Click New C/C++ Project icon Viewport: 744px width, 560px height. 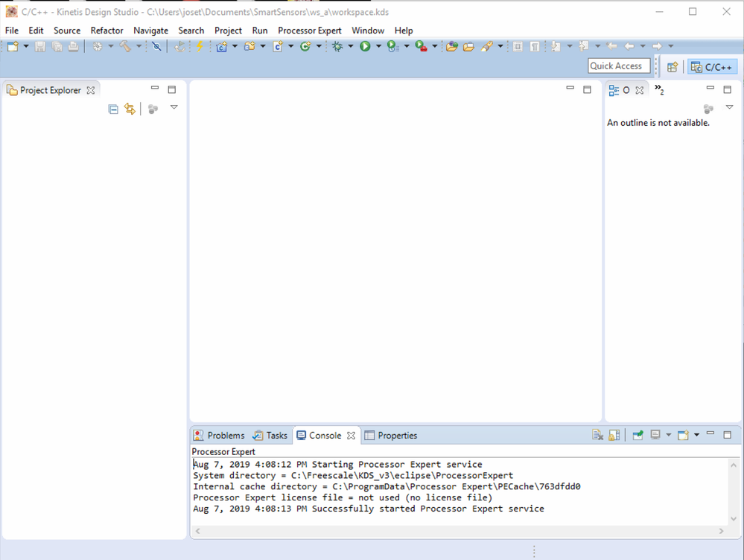click(x=222, y=46)
